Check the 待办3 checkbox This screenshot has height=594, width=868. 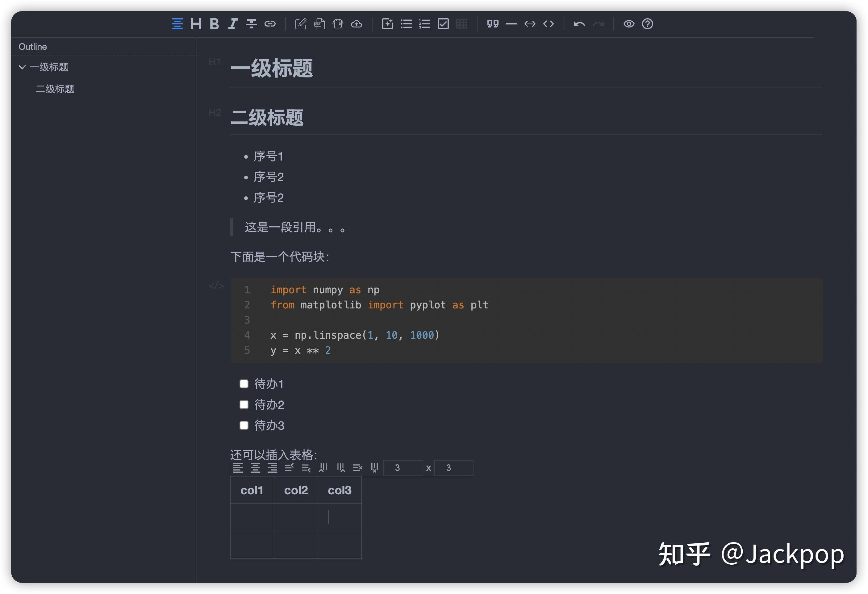[244, 425]
